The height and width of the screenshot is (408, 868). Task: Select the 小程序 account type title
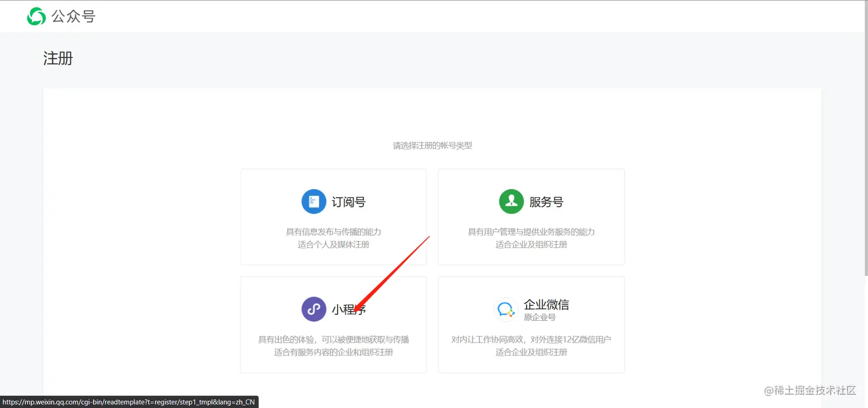pyautogui.click(x=348, y=310)
